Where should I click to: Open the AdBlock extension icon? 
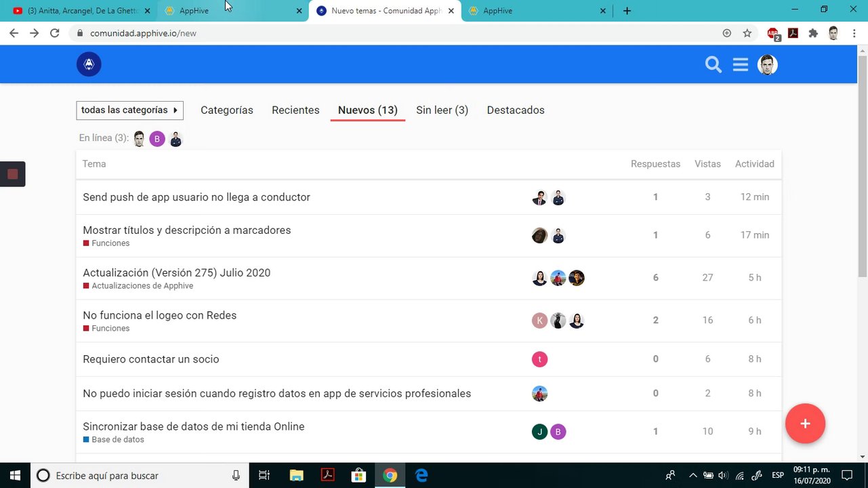coord(773,33)
